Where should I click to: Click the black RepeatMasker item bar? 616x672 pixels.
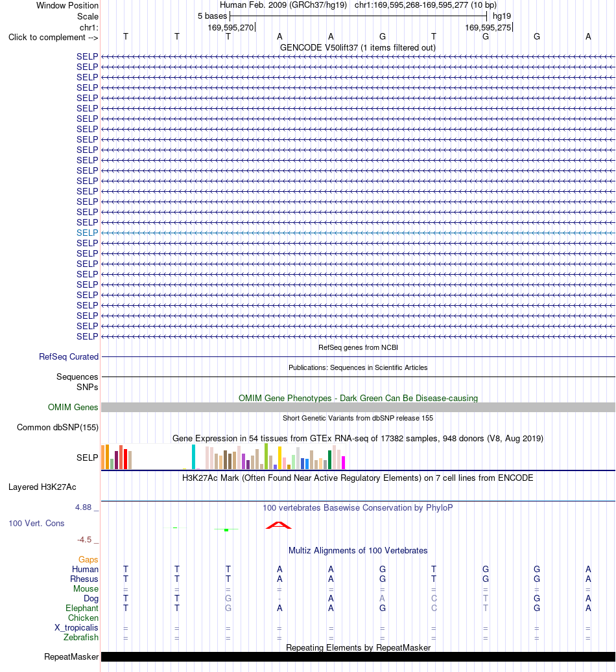(358, 657)
